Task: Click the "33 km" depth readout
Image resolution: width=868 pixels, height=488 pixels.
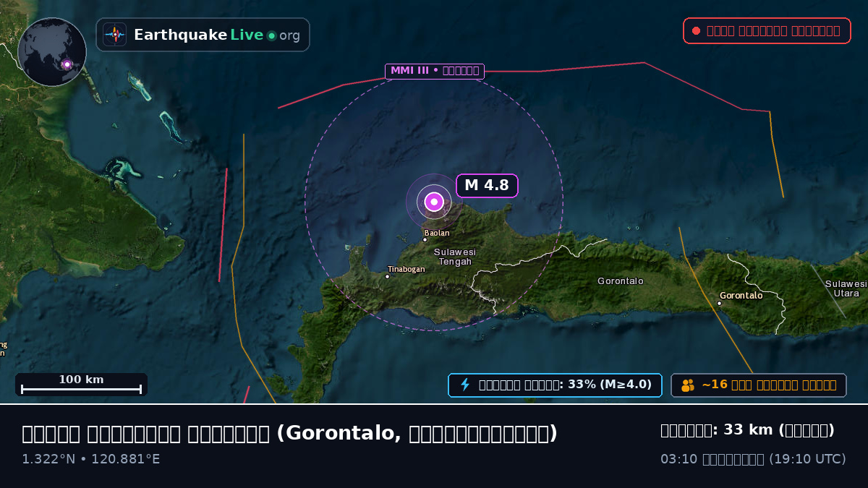Action: [747, 430]
